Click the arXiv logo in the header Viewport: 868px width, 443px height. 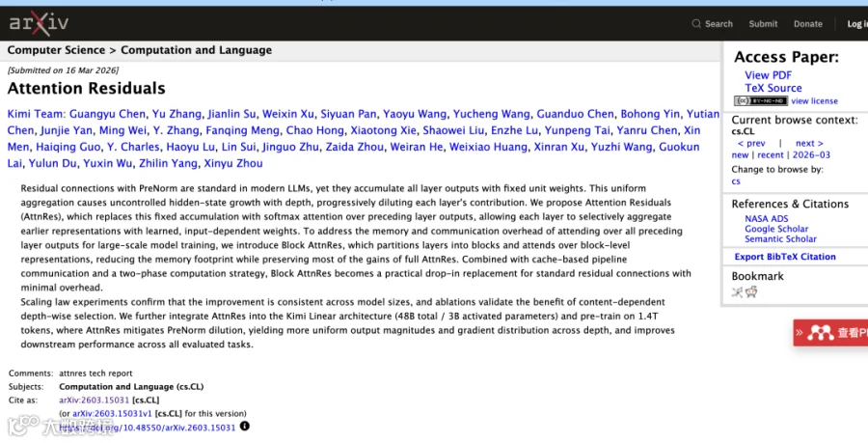[x=39, y=23]
